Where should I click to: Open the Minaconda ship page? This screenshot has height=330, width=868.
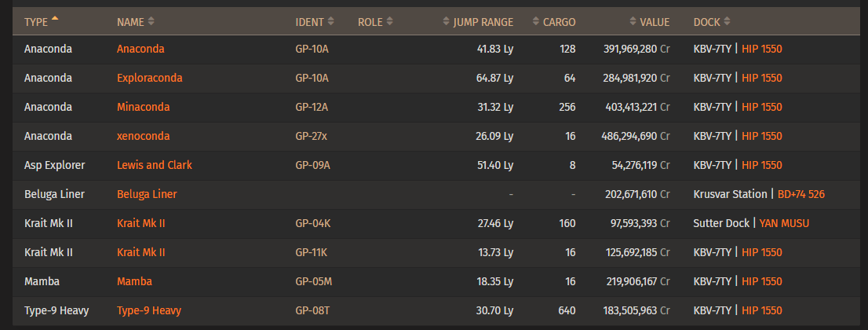click(x=144, y=107)
